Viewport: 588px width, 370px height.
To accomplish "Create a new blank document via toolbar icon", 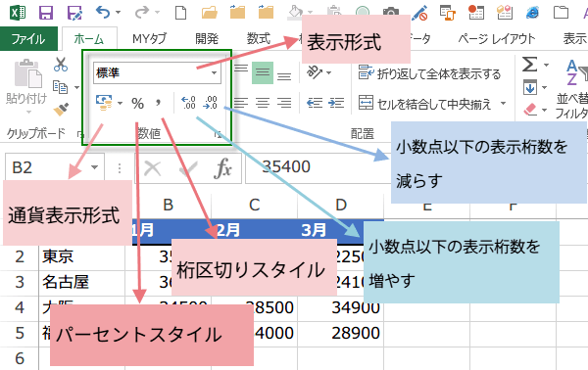I will coord(180,13).
